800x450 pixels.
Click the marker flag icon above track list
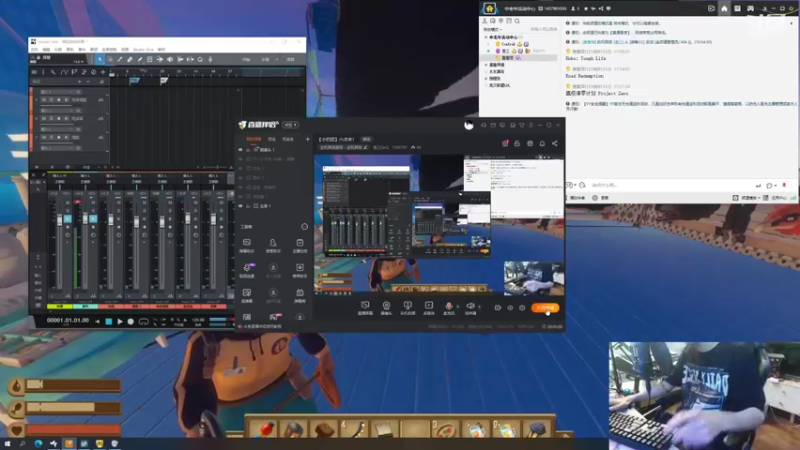tap(74, 72)
